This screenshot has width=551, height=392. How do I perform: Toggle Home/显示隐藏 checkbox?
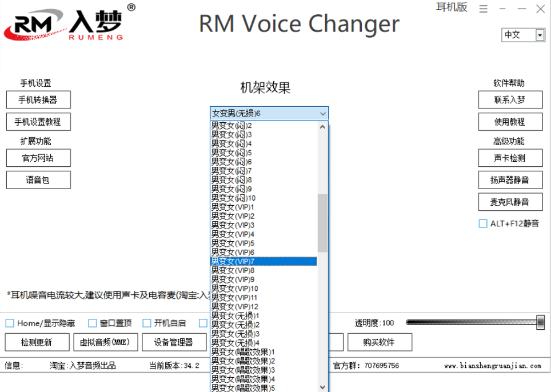click(x=10, y=323)
